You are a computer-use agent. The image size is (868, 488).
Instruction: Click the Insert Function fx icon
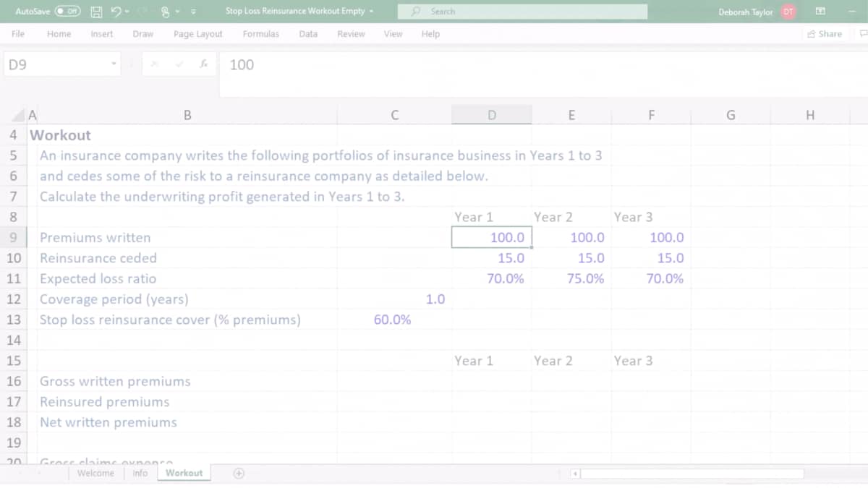point(205,64)
